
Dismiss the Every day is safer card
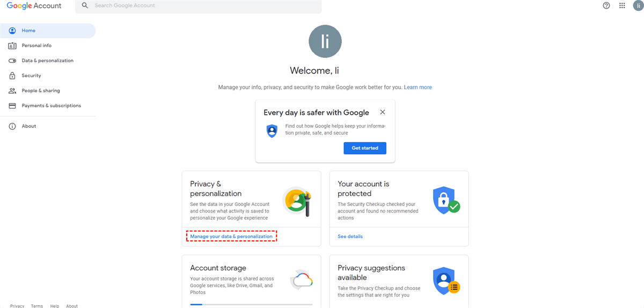click(x=382, y=112)
